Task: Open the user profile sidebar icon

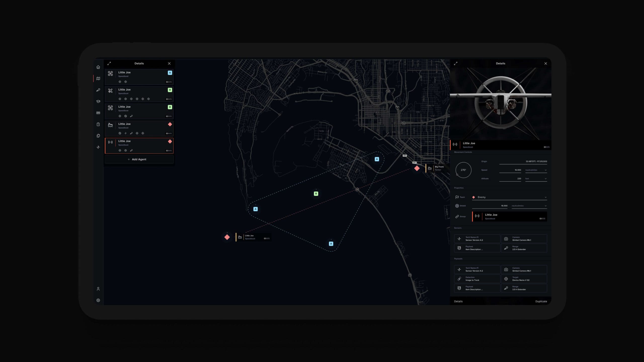Action: [98, 289]
